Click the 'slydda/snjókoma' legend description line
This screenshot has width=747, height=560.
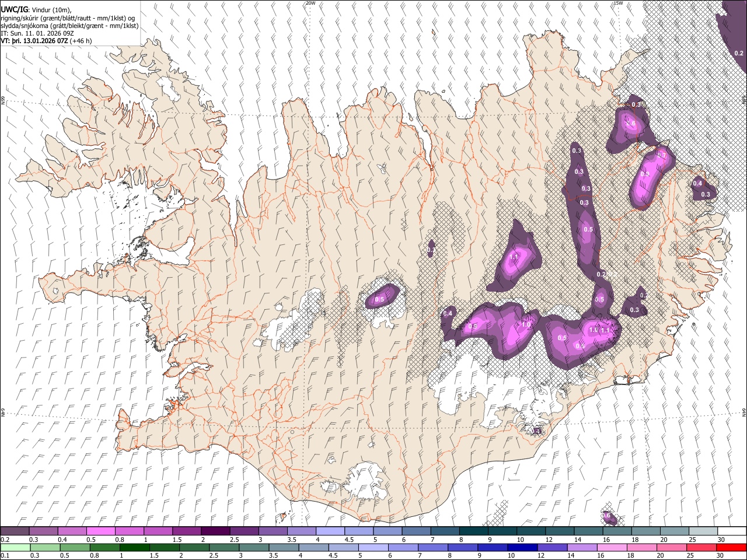tap(69, 26)
